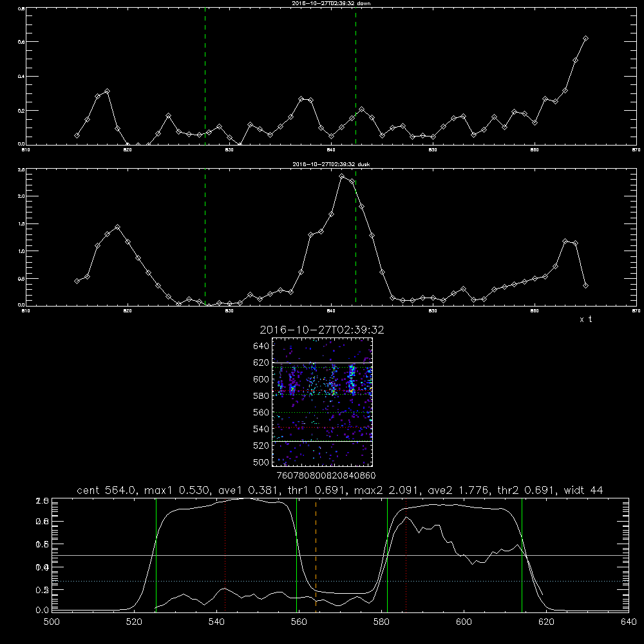
Task: Click the dusk plot's right peak diamond near 863
Action: point(565,241)
